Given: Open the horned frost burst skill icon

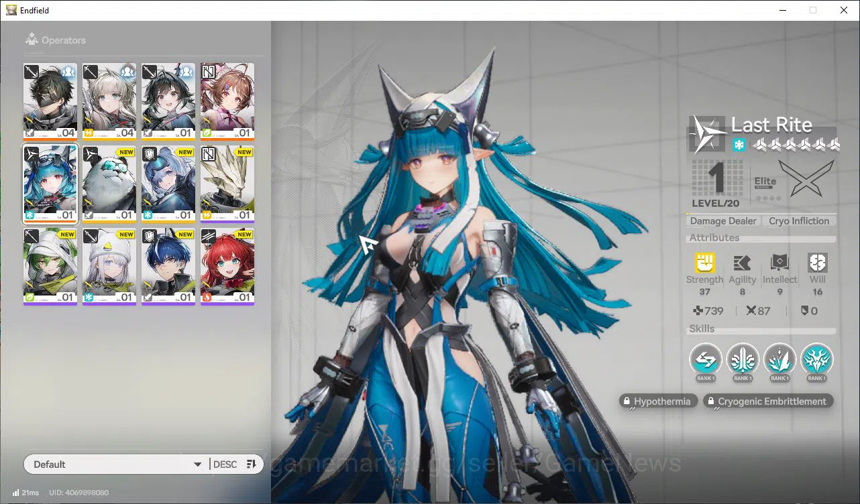Looking at the screenshot, I should 816,360.
